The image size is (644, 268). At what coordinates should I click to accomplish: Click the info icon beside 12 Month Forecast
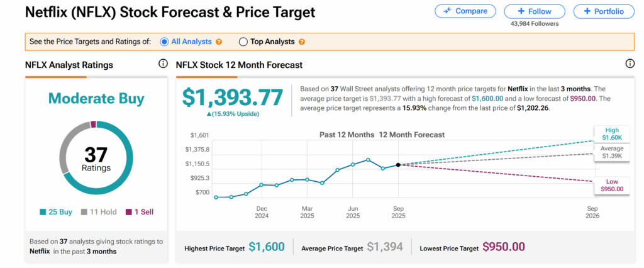[x=630, y=64]
